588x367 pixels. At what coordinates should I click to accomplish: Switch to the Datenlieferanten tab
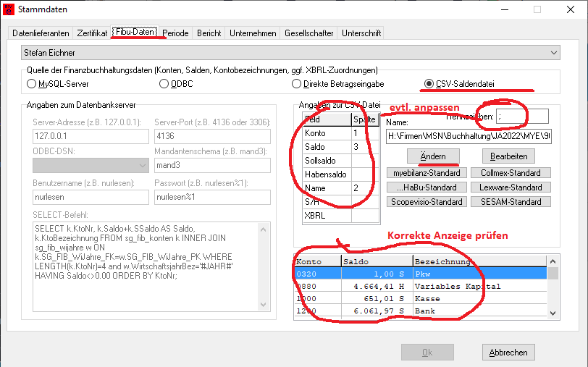coord(41,33)
